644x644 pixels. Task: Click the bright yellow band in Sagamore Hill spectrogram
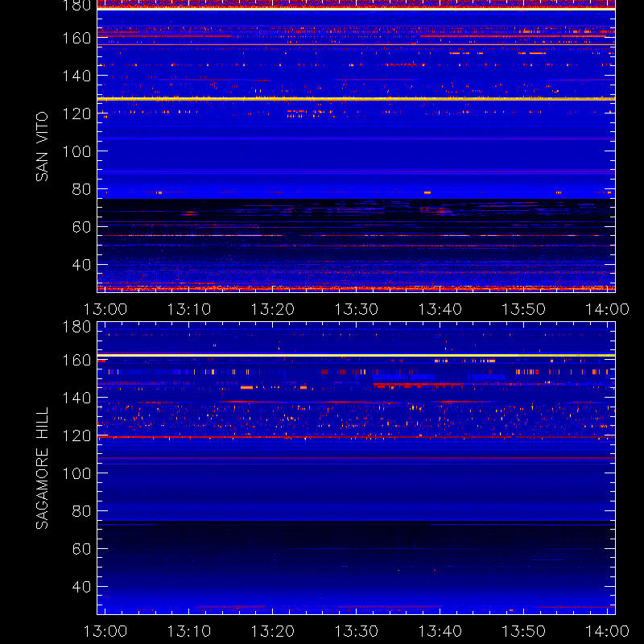(356, 355)
